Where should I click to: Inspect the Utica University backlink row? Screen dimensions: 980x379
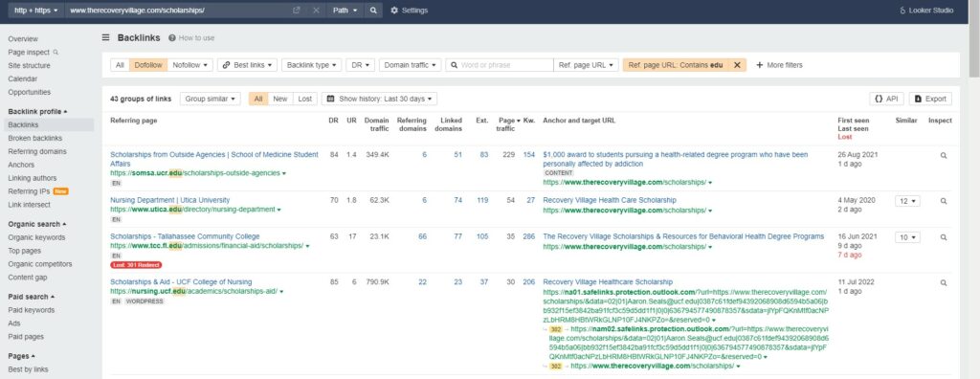[943, 201]
